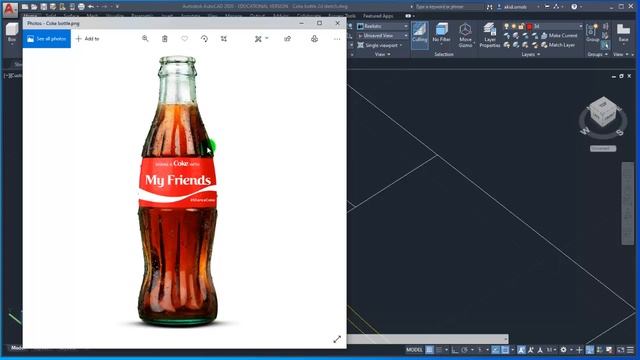640x360 pixels.
Task: Toggle polar tracking in status bar
Action: [x=464, y=350]
